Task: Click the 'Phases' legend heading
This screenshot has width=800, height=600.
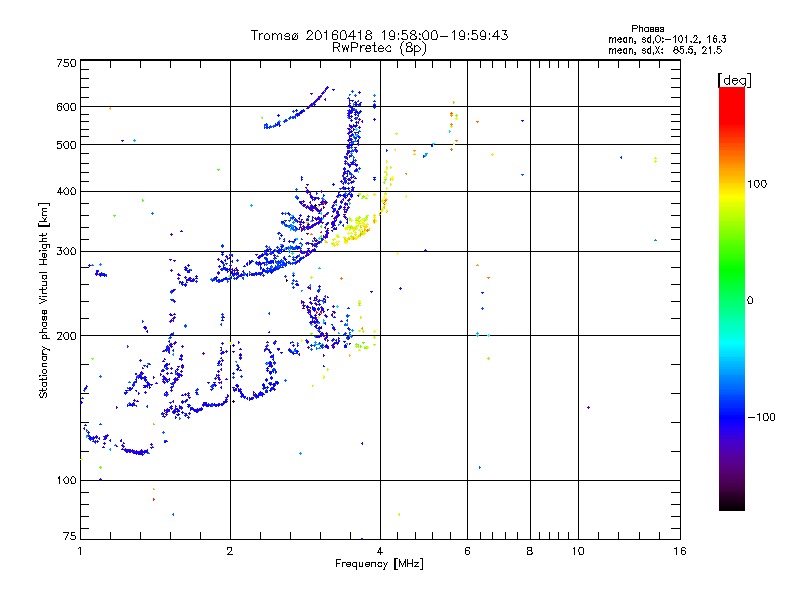Action: coord(647,29)
